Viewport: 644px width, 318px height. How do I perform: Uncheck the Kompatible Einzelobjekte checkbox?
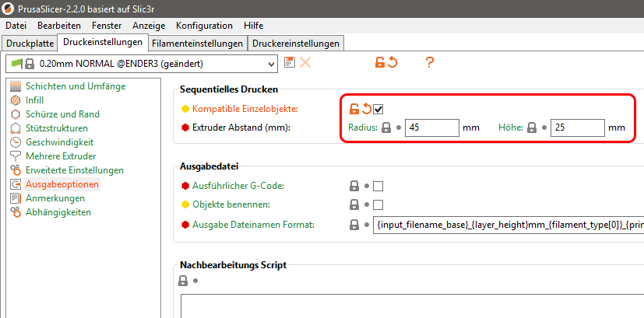click(378, 110)
